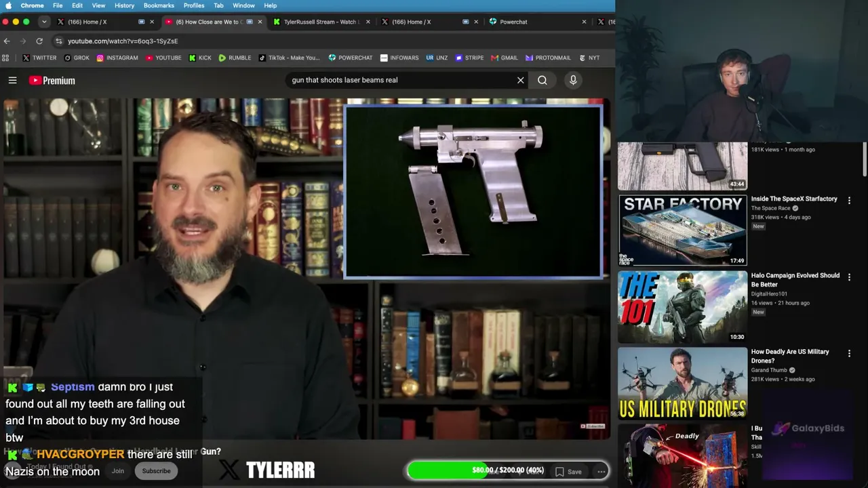
Task: Open the UNZ bookmark
Action: click(437, 58)
